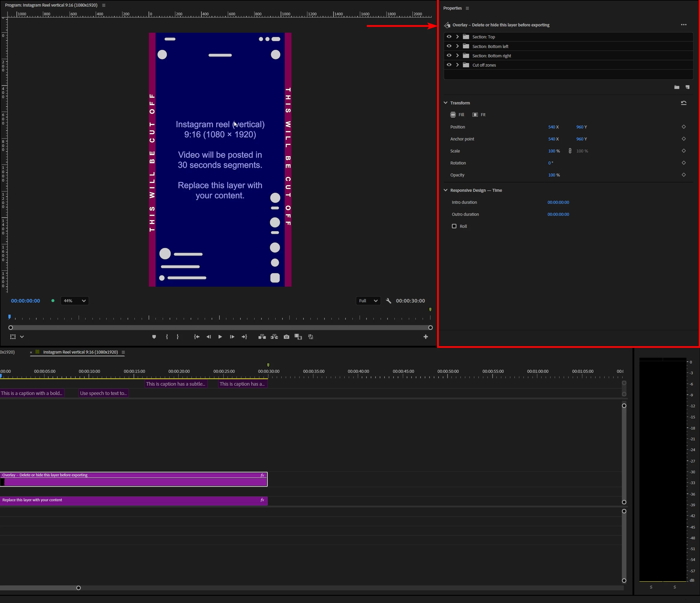Viewport: 700px width, 603px height.
Task: Collapse the Transform section
Action: pos(446,103)
